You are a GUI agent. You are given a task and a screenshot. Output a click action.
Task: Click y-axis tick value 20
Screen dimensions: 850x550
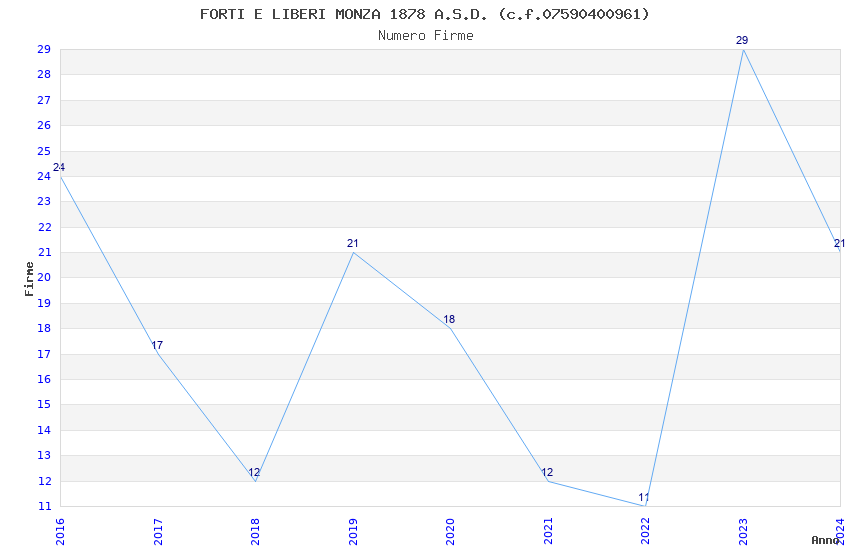(44, 277)
